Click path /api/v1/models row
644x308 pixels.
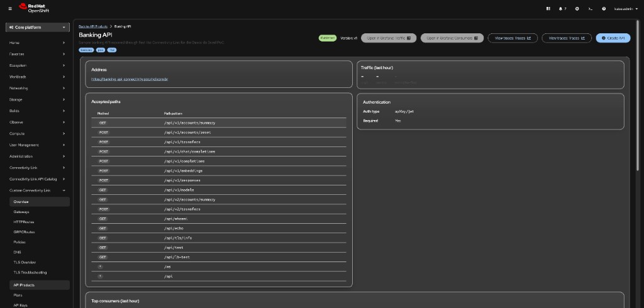pos(218,190)
